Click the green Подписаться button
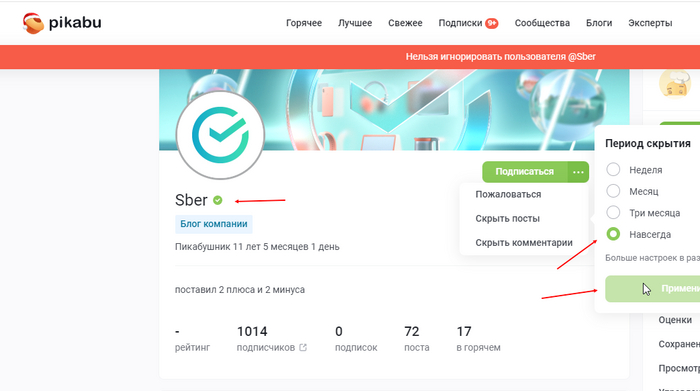The height and width of the screenshot is (391, 700). [525, 172]
